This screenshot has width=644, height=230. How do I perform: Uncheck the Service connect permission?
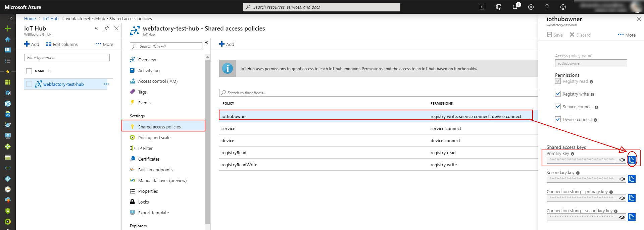[x=558, y=107]
